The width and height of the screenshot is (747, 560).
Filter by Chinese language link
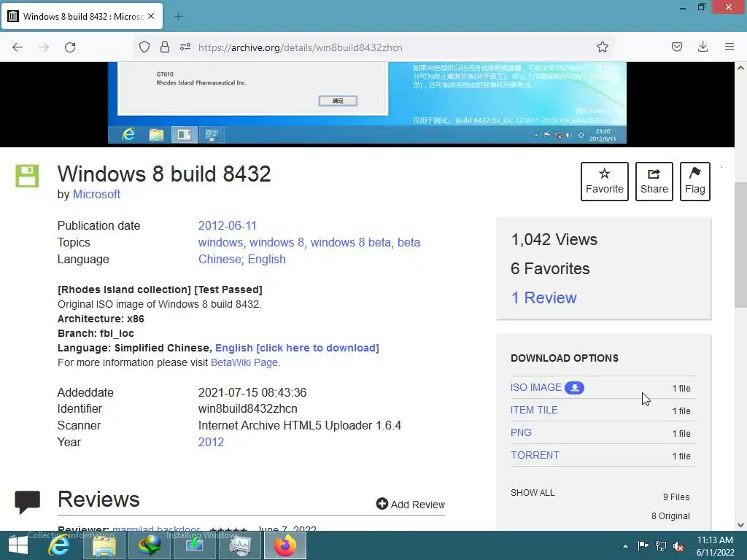coord(220,260)
